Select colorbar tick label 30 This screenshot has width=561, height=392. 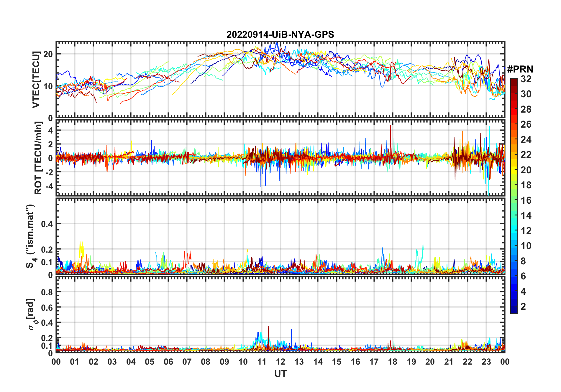(x=526, y=94)
